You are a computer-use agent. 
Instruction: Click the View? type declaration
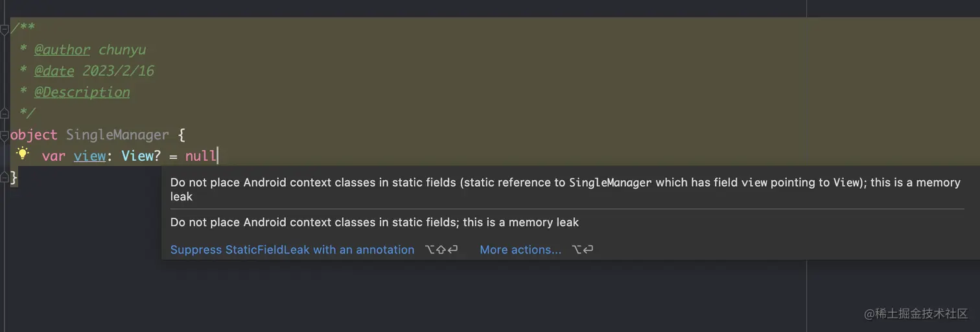coord(141,156)
